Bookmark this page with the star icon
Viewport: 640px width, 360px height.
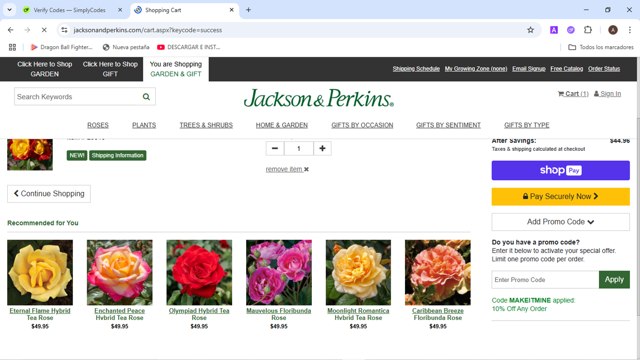pos(530,30)
